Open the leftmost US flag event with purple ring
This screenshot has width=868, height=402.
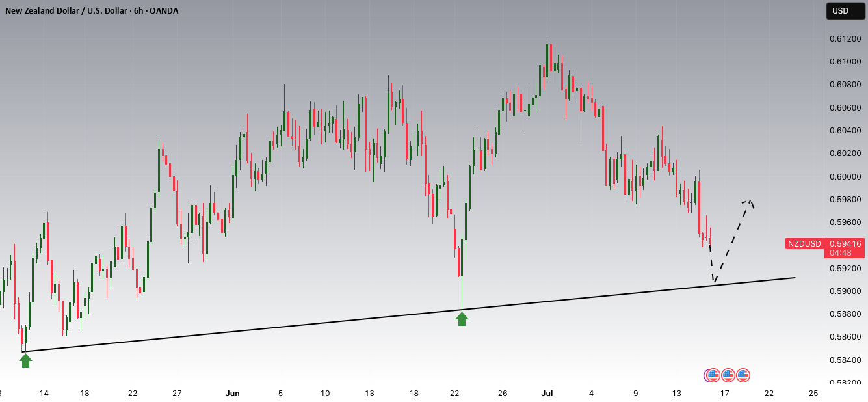coord(712,375)
